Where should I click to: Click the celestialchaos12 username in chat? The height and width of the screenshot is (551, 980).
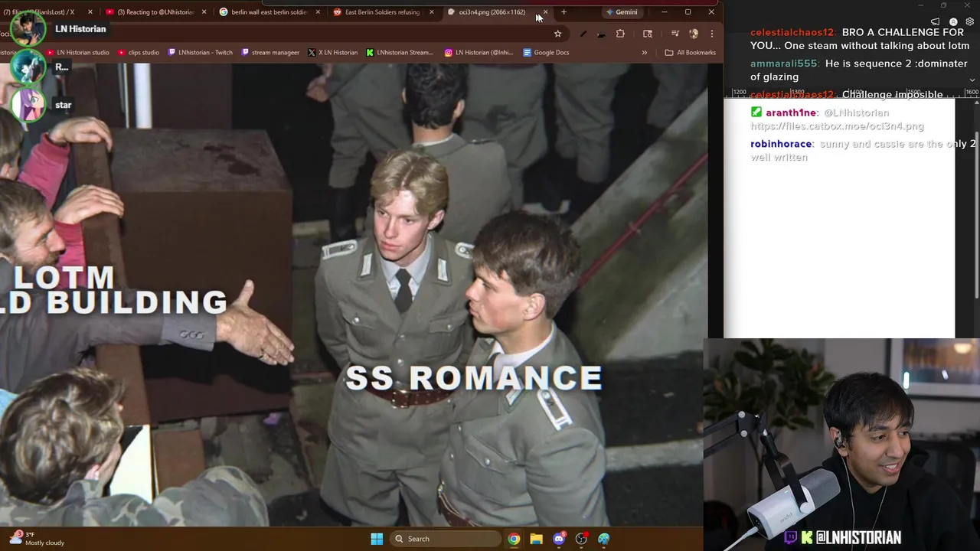click(792, 33)
